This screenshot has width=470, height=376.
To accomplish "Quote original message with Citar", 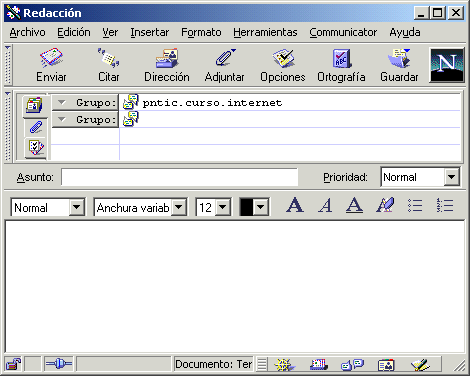I will click(109, 65).
